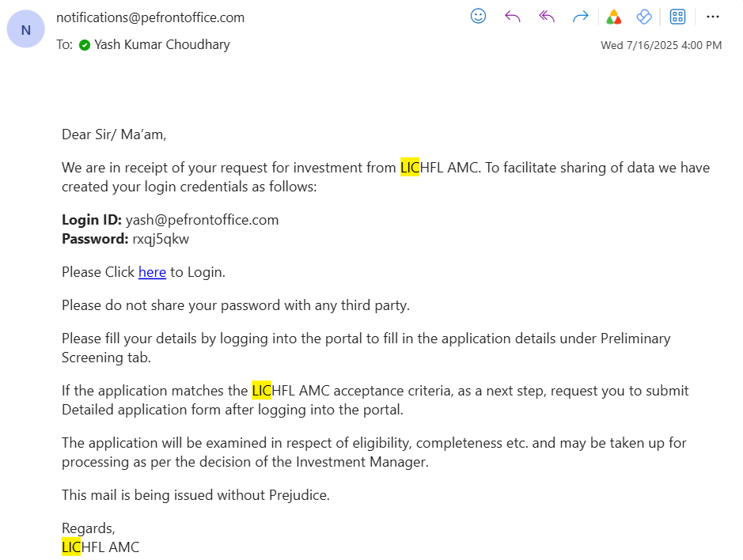Click the green presence status icon

click(x=85, y=45)
